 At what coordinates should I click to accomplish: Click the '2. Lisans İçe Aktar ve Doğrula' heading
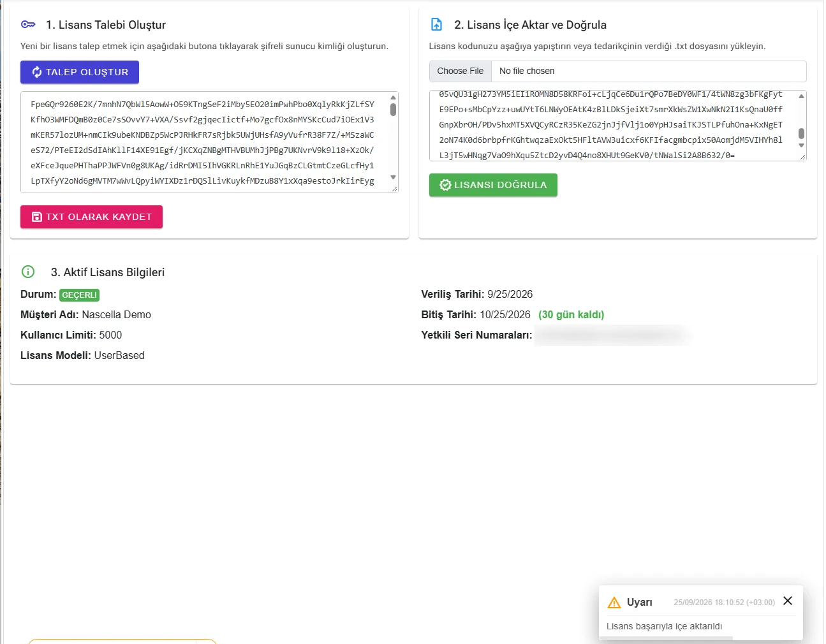point(530,25)
